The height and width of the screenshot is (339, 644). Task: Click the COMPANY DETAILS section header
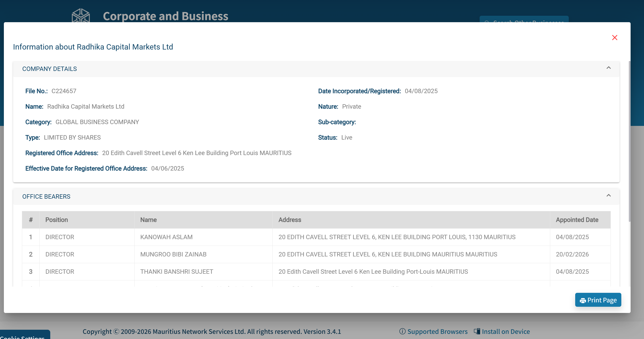point(316,69)
